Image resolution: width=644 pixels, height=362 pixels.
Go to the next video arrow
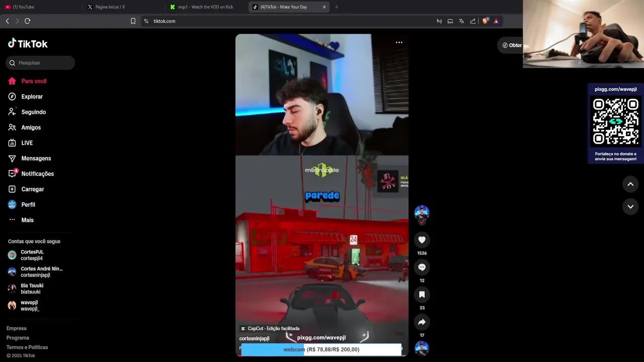[x=630, y=207]
